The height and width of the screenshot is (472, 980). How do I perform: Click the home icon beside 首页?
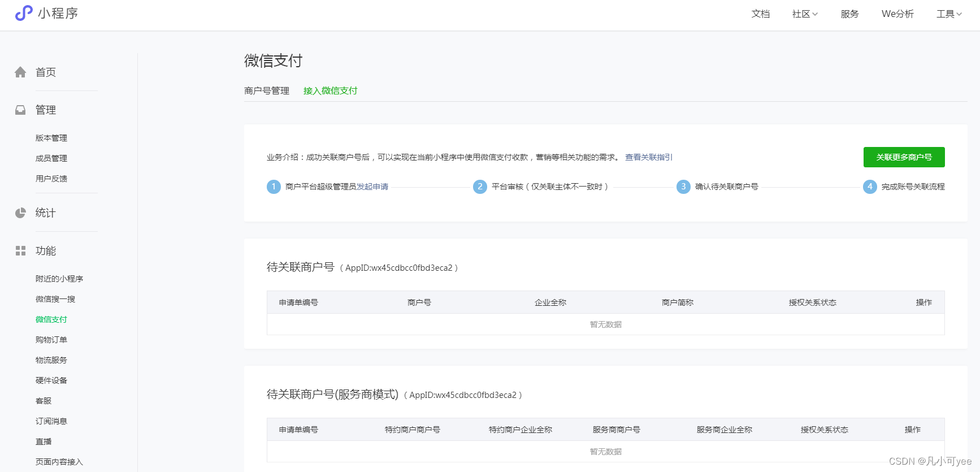pos(20,72)
